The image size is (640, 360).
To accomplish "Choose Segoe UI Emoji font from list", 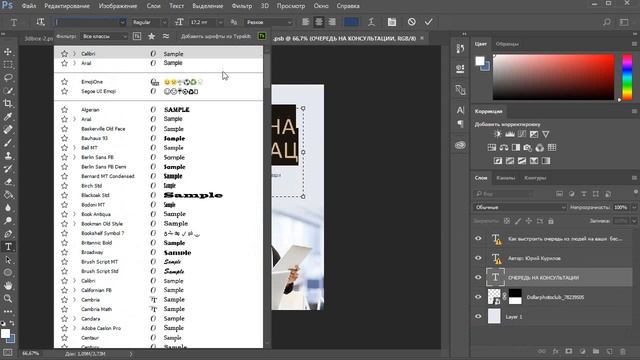I will 158,91.
